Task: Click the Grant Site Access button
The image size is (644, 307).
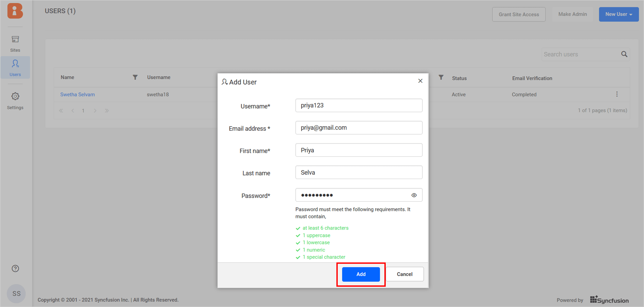Action: 519,14
